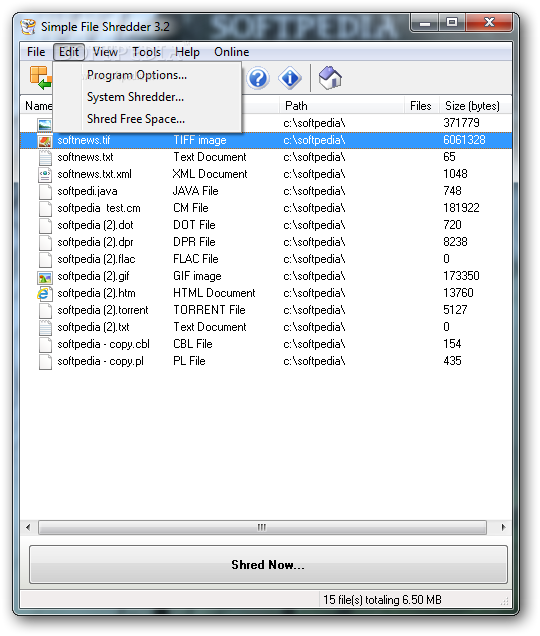Click the Shred Now... button

(268, 565)
